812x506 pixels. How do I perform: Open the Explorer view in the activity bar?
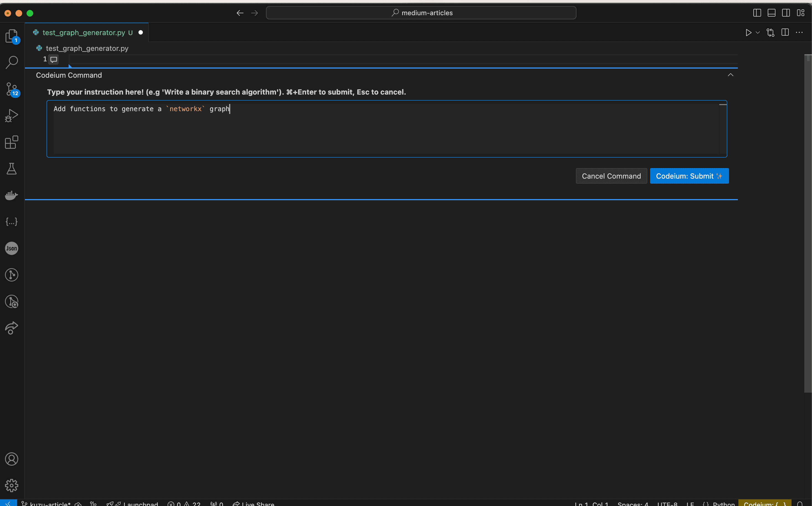(x=12, y=36)
